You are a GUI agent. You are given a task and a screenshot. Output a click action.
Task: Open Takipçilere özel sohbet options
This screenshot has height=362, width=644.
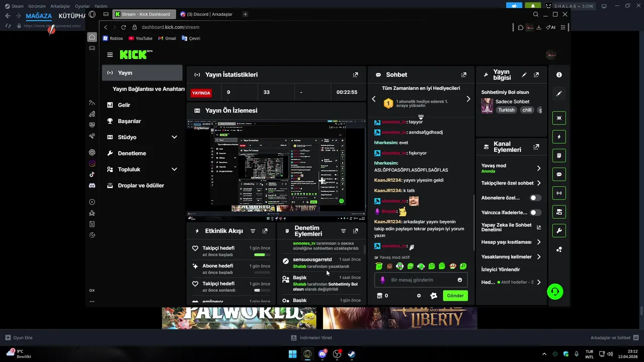click(511, 183)
